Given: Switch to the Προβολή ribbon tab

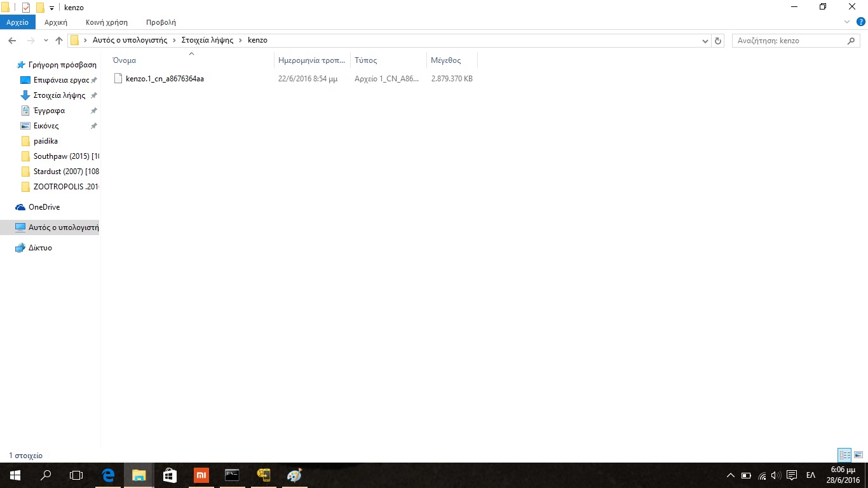Looking at the screenshot, I should 161,22.
